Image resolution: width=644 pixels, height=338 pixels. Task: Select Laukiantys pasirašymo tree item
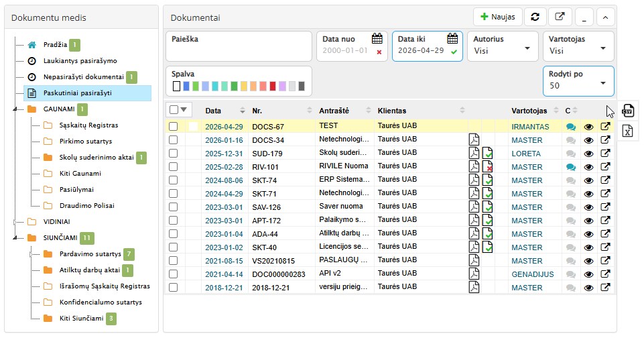80,60
